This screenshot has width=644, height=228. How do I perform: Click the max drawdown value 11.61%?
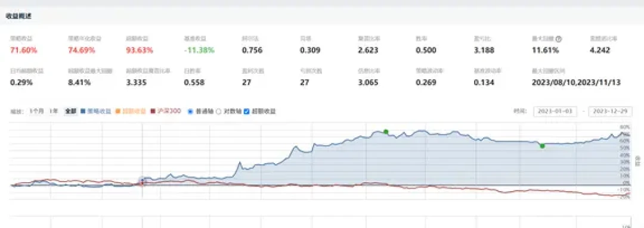545,51
